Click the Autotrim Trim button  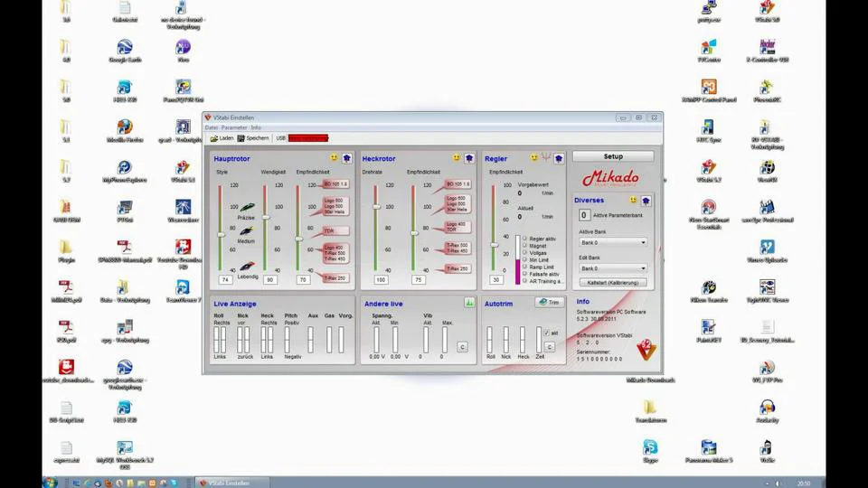click(x=549, y=302)
